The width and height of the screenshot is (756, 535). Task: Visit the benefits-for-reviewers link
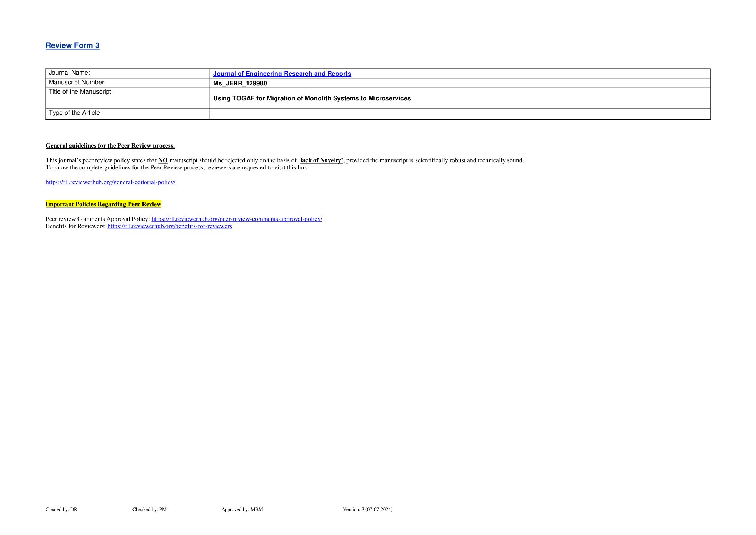(170, 226)
